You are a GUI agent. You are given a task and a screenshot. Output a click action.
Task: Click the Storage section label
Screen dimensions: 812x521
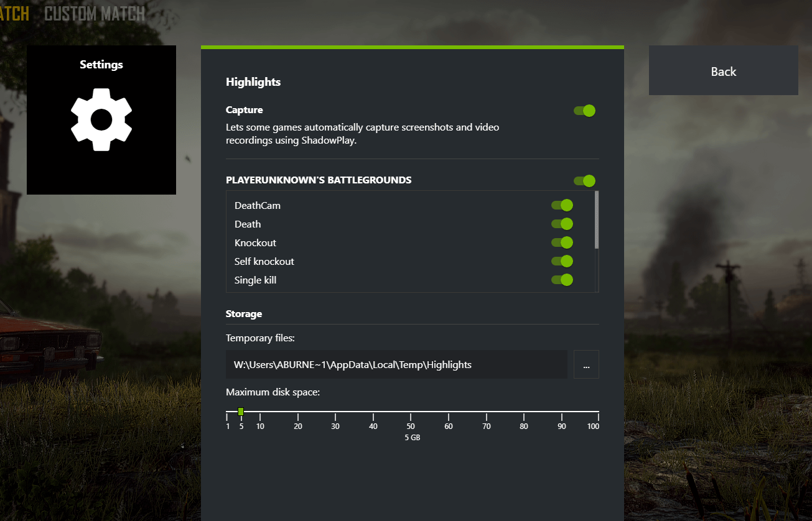tap(244, 314)
